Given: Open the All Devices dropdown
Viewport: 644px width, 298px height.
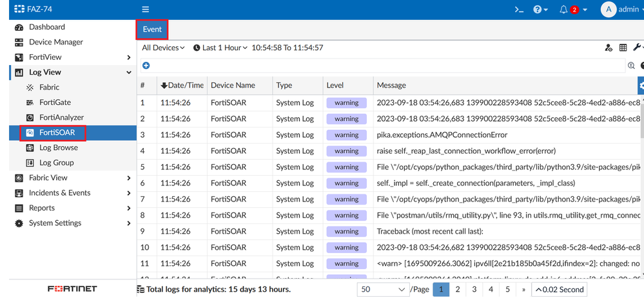Looking at the screenshot, I should point(164,48).
